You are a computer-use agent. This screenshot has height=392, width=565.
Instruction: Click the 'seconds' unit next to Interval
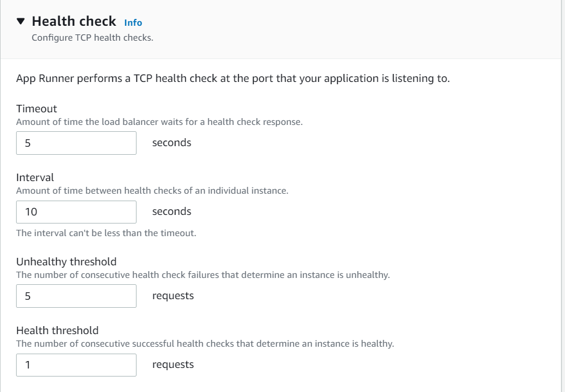172,211
